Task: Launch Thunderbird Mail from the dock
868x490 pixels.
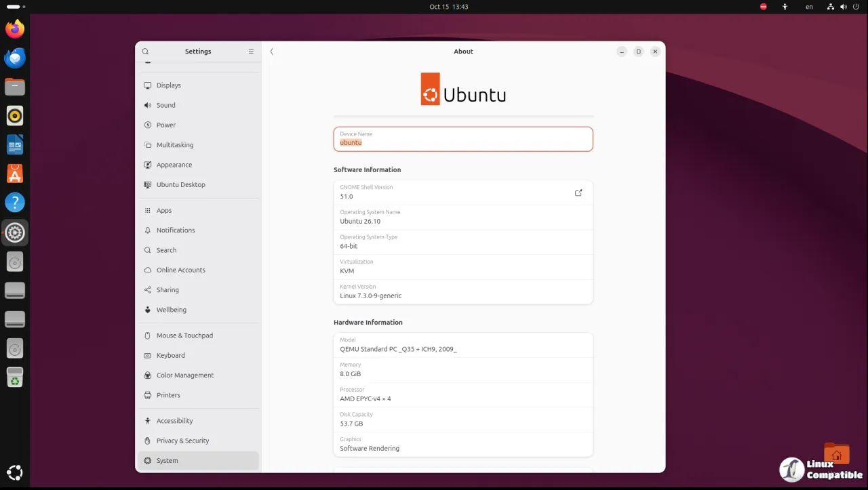Action: click(15, 58)
